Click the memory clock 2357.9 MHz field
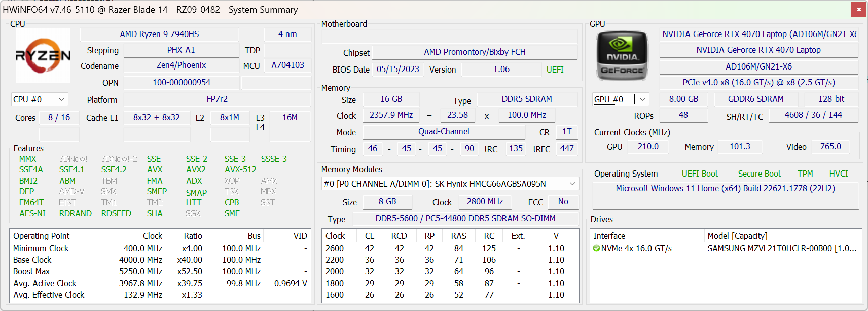Screen dimensions: 868x311 point(391,115)
